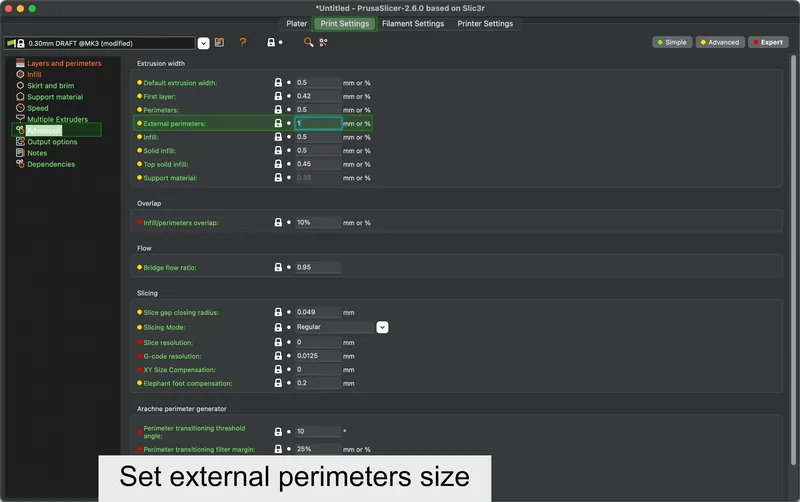Click the Notes sidebar icon

coord(20,153)
